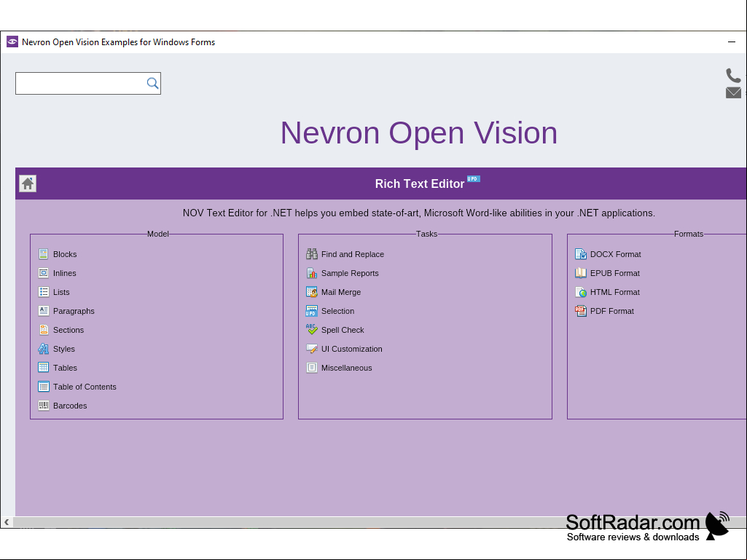Click the Mail Merge icon
747x560 pixels.
312,292
